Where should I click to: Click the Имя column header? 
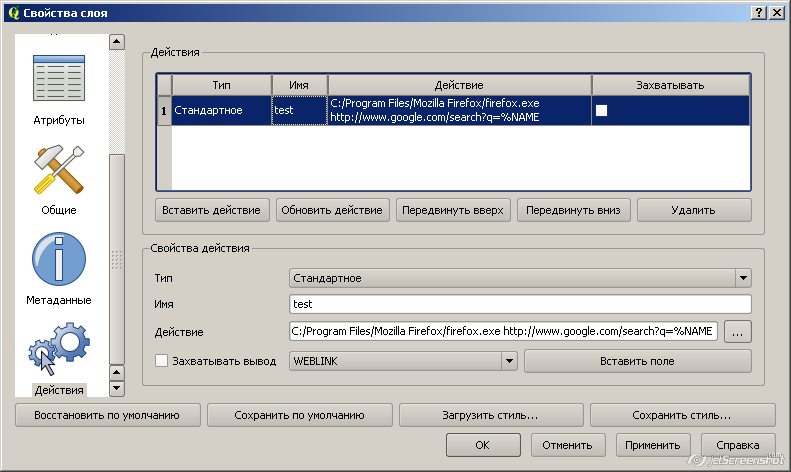299,85
